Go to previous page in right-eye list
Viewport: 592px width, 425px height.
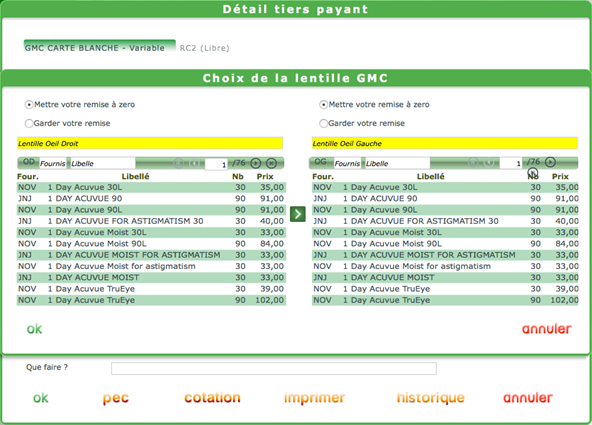click(194, 163)
